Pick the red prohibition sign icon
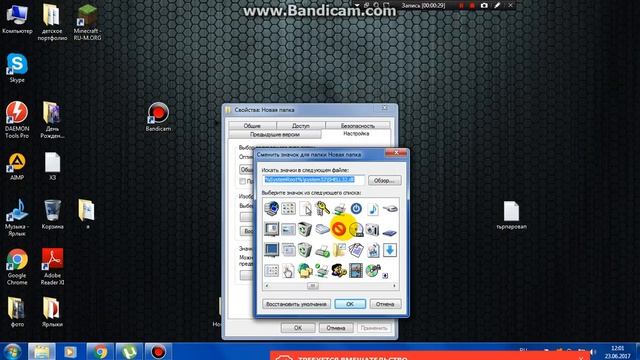 pos(339,229)
